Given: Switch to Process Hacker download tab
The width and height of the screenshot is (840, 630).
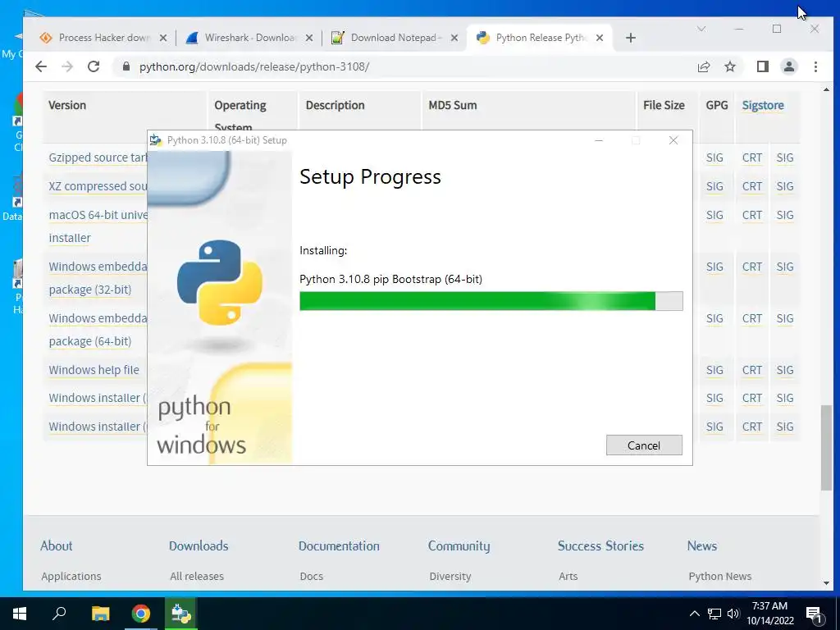Looking at the screenshot, I should pyautogui.click(x=104, y=38).
